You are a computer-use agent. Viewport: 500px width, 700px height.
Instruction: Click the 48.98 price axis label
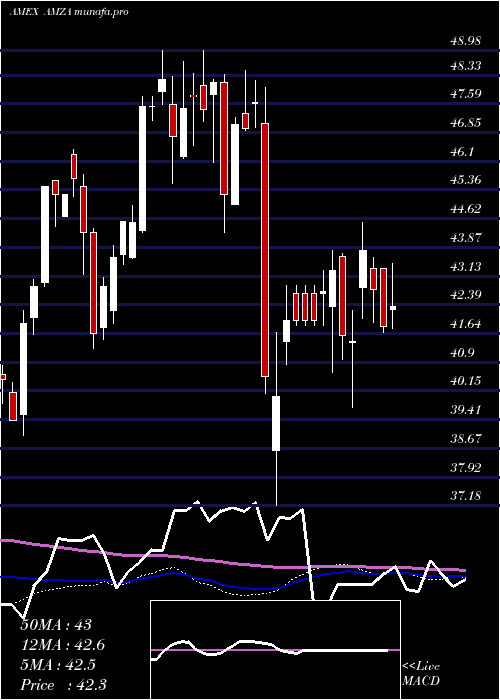point(465,41)
